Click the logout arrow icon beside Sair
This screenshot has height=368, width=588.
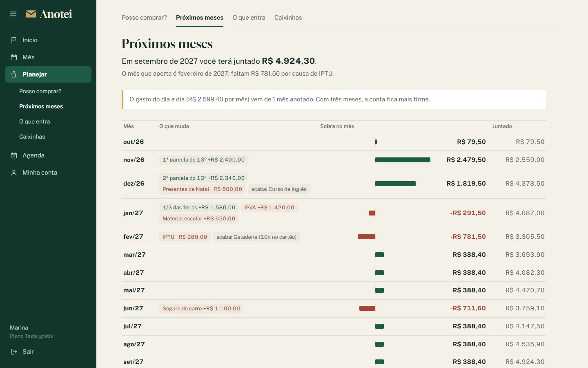(14, 352)
